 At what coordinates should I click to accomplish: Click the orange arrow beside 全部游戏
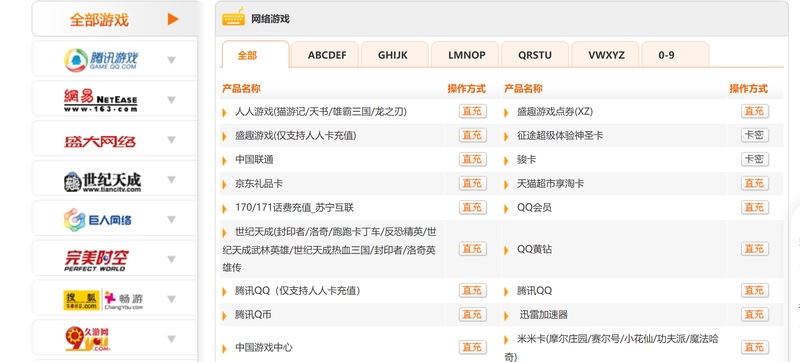[173, 19]
